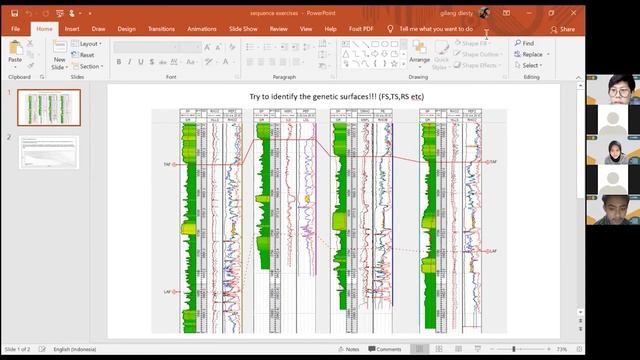Click the Bullets list icon

point(250,47)
